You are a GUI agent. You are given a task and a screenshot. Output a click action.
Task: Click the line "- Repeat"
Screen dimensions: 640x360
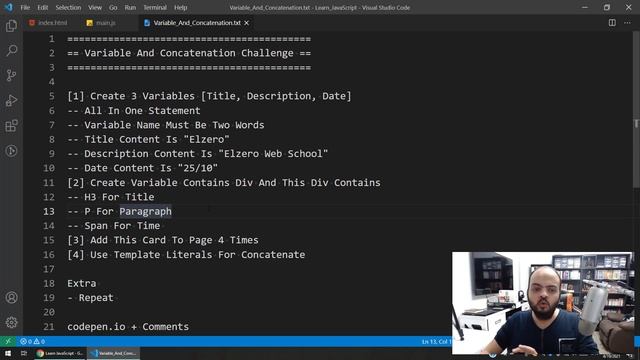90,298
